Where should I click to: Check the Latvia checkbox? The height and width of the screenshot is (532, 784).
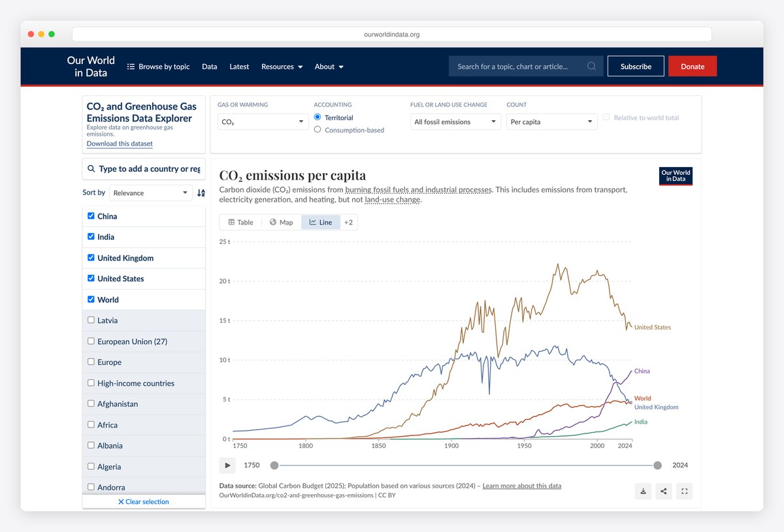(91, 320)
